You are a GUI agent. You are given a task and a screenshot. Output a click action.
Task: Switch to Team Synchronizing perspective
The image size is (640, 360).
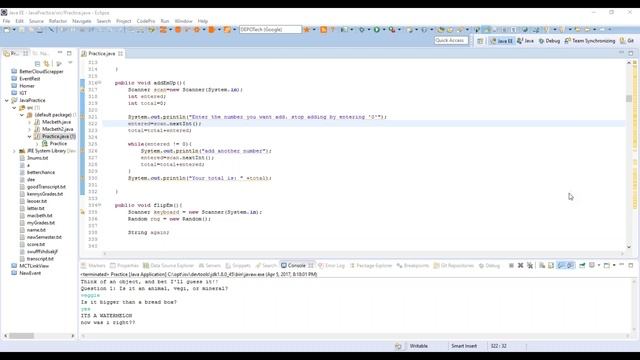tap(590, 41)
